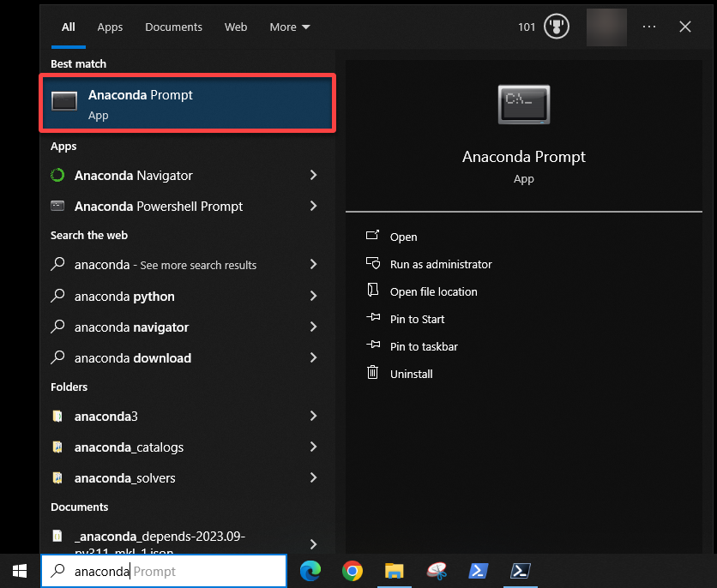The height and width of the screenshot is (588, 717).
Task: Expand the anaconda navigator suggestion chevron
Action: click(313, 327)
